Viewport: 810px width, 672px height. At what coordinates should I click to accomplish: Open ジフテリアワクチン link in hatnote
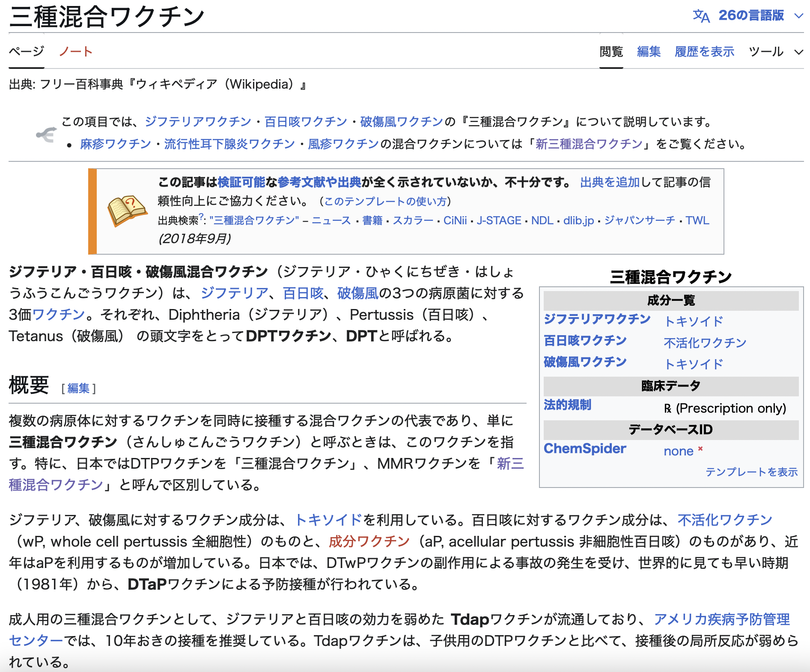click(x=198, y=122)
